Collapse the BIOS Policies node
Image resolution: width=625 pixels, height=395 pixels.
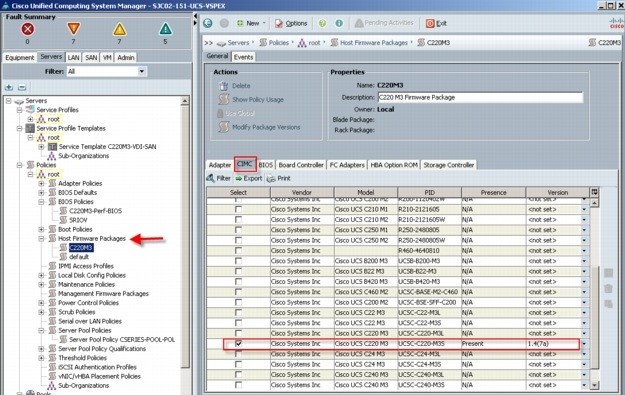41,202
